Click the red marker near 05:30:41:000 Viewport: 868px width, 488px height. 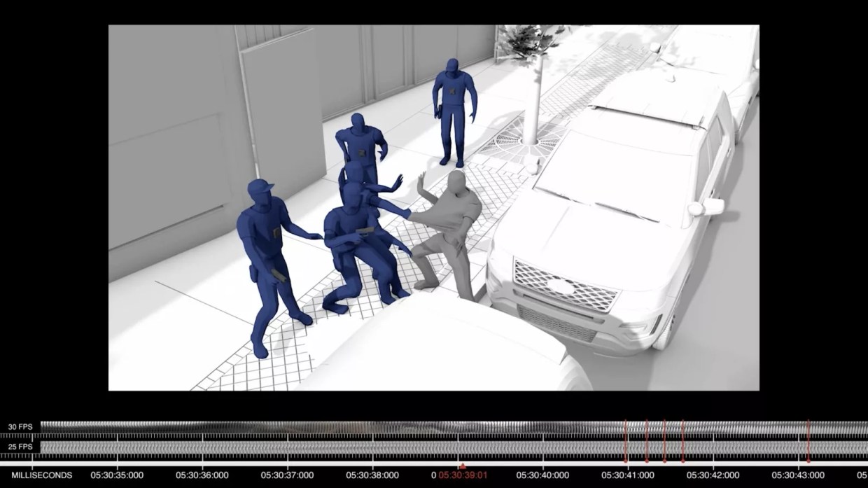pos(625,434)
